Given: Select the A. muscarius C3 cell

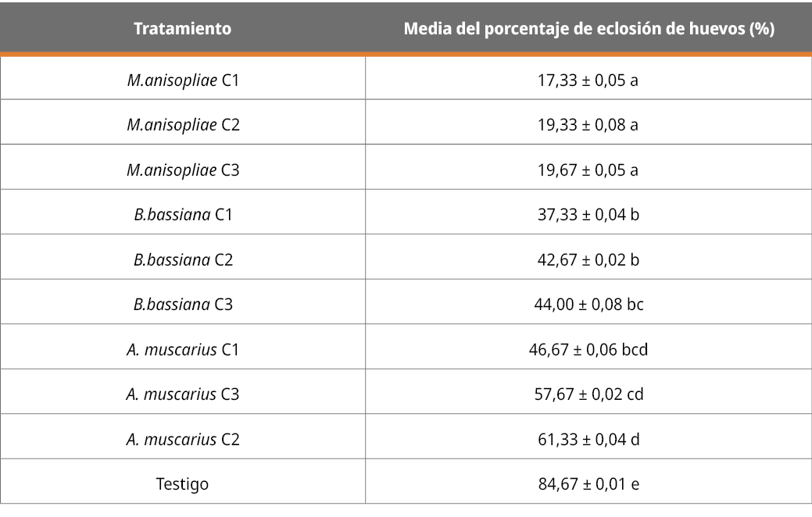Looking at the screenshot, I should coord(183,394).
